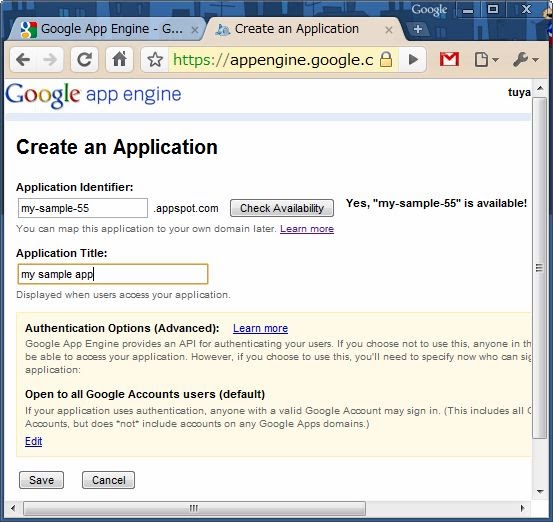Focus the Application Identifier text field
The width and height of the screenshot is (553, 522).
[x=83, y=208]
